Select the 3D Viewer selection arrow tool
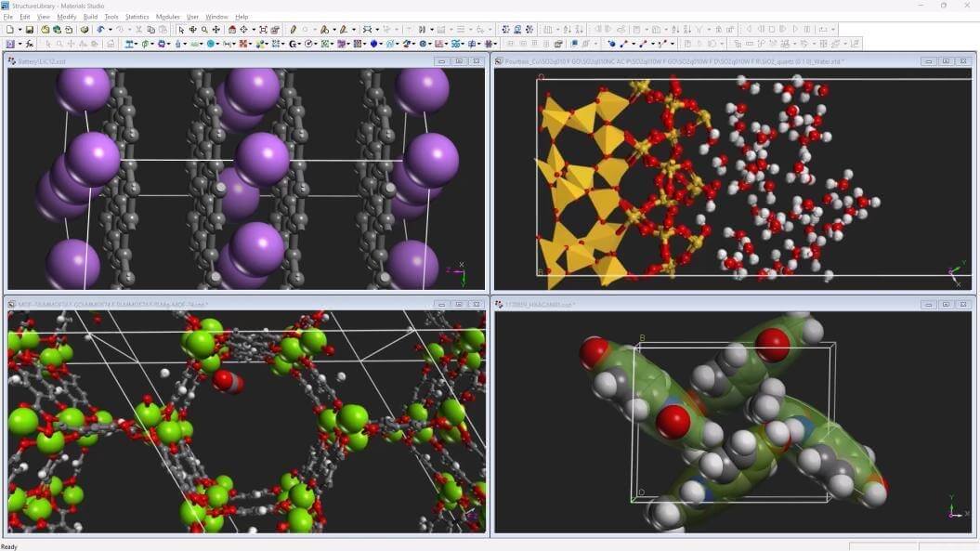This screenshot has height=551, width=980. point(181,30)
